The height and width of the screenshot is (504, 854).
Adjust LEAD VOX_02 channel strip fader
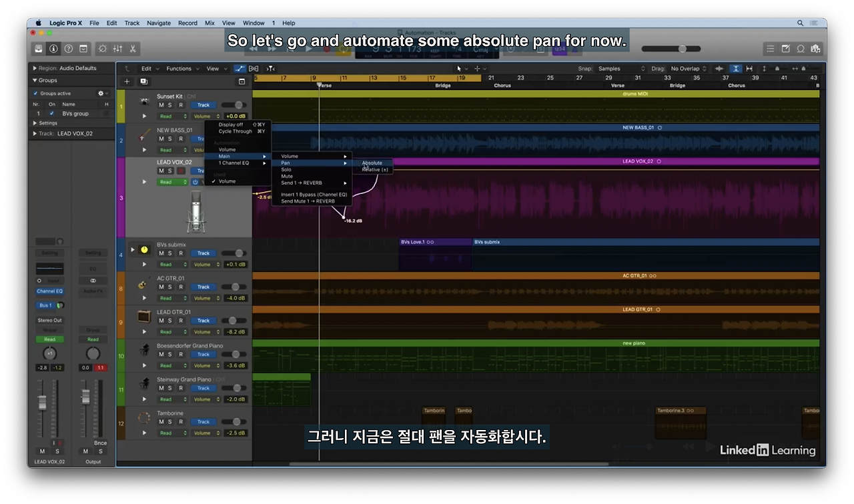[42, 402]
